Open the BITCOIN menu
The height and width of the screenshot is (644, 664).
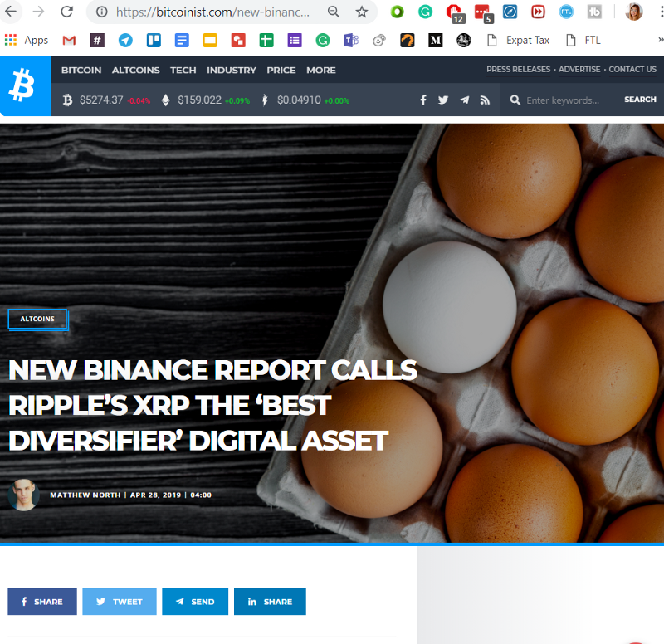coord(81,71)
